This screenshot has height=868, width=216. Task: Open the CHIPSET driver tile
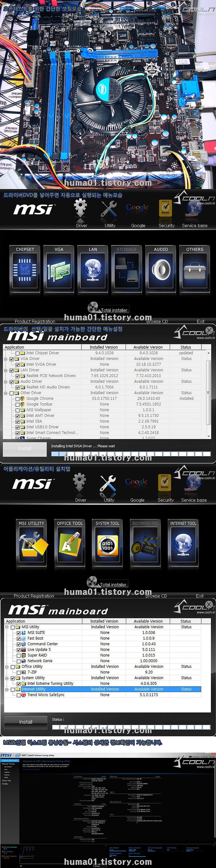coord(25,269)
